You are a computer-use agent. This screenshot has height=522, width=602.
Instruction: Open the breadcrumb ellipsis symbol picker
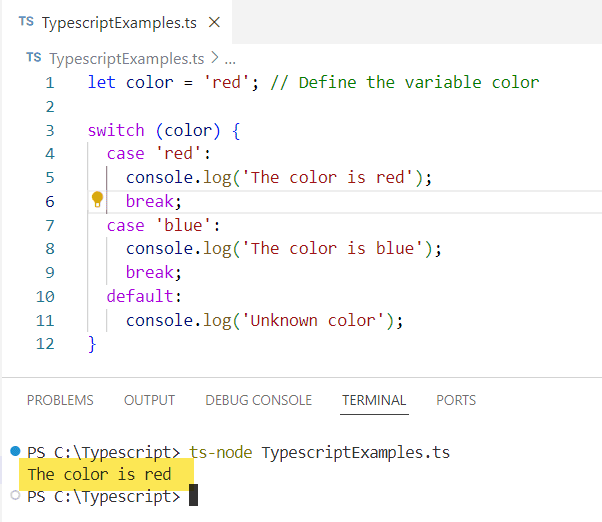pos(230,60)
